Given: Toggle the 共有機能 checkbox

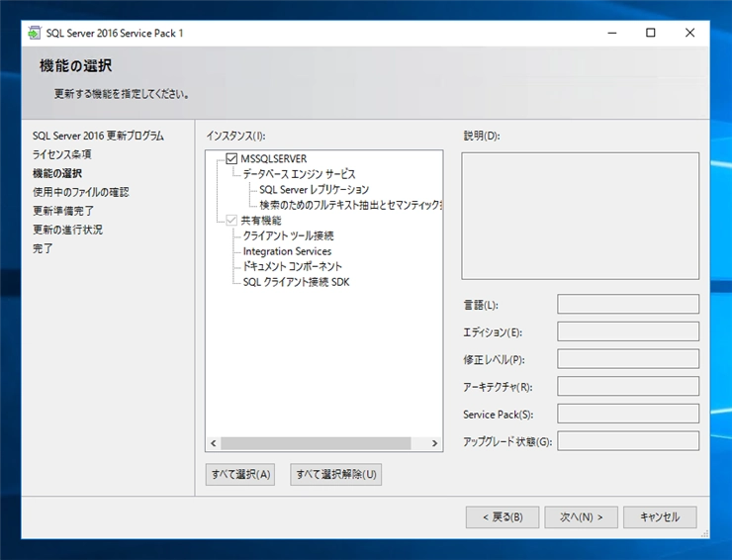Looking at the screenshot, I should 231,220.
